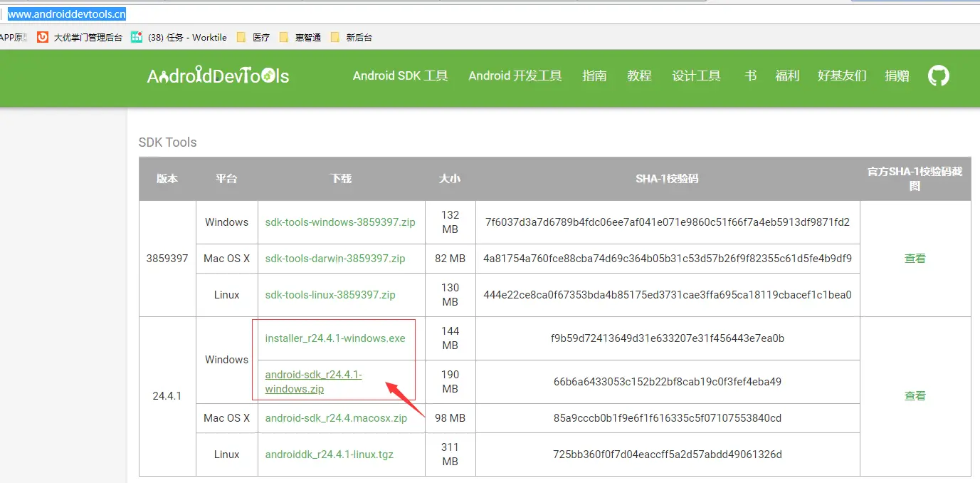Go to the 指南 nav item
Screen dimensions: 980x483
pos(594,76)
